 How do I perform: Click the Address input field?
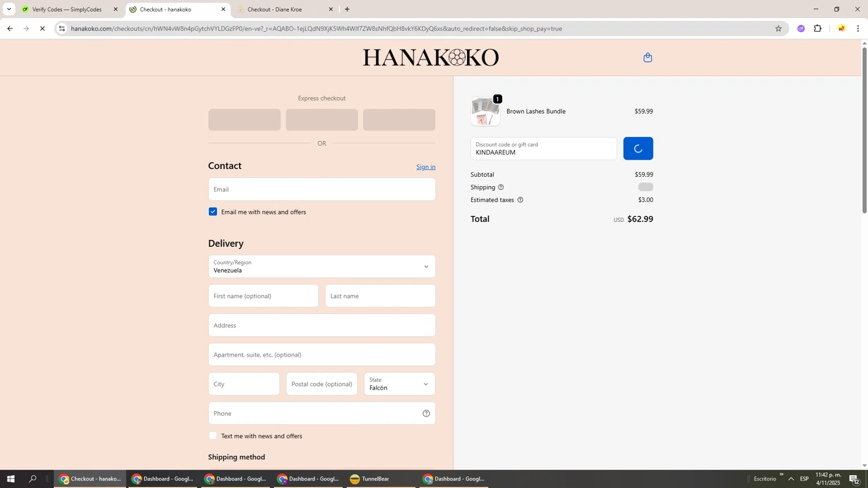[x=322, y=326]
